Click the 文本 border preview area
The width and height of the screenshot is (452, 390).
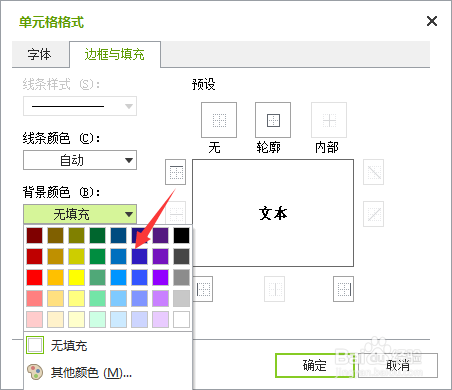273,213
